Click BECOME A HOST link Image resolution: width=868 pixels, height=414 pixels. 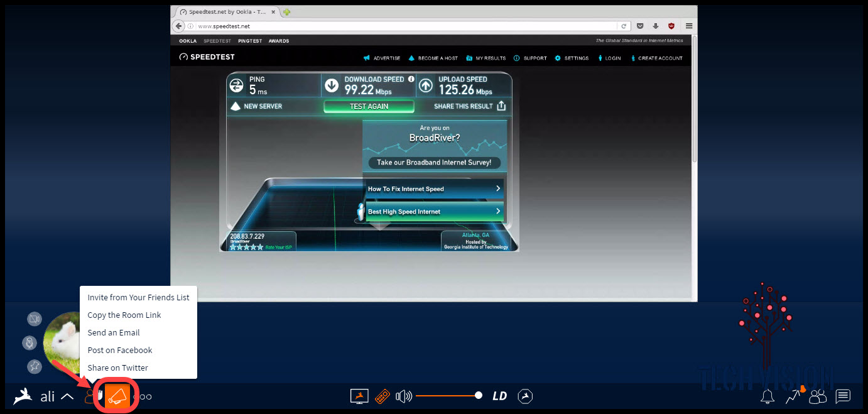point(433,58)
